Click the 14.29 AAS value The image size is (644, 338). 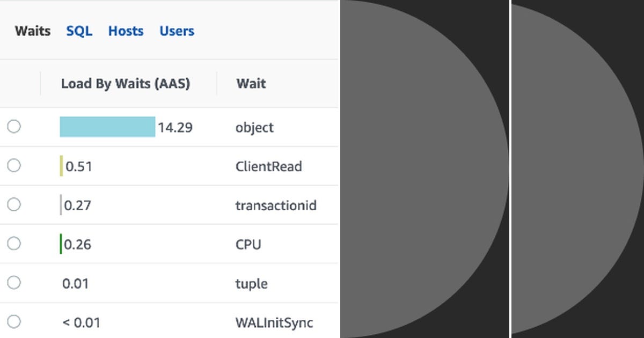(177, 127)
